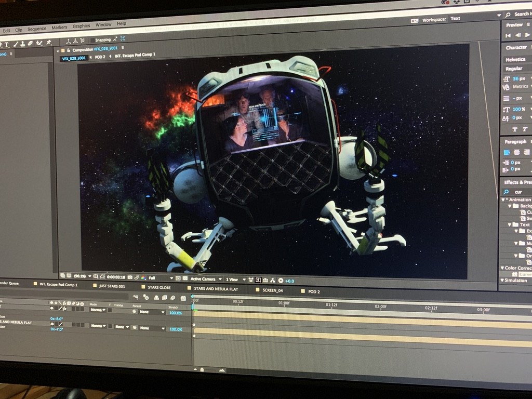
Task: Select the Puppet Pin tool
Action: pyautogui.click(x=49, y=43)
